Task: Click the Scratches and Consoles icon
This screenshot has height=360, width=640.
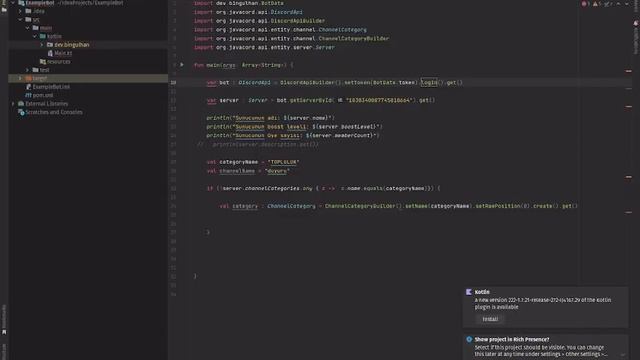Action: 21,112
